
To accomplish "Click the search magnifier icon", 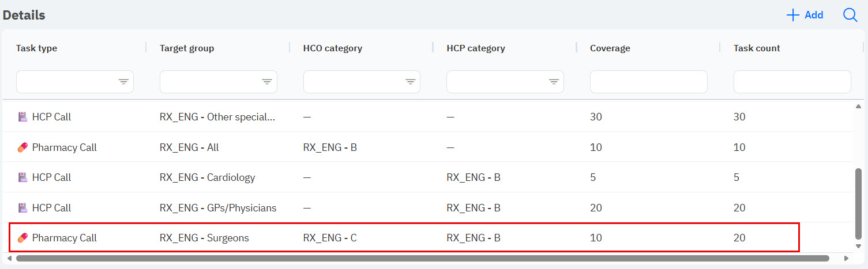I will (x=850, y=15).
